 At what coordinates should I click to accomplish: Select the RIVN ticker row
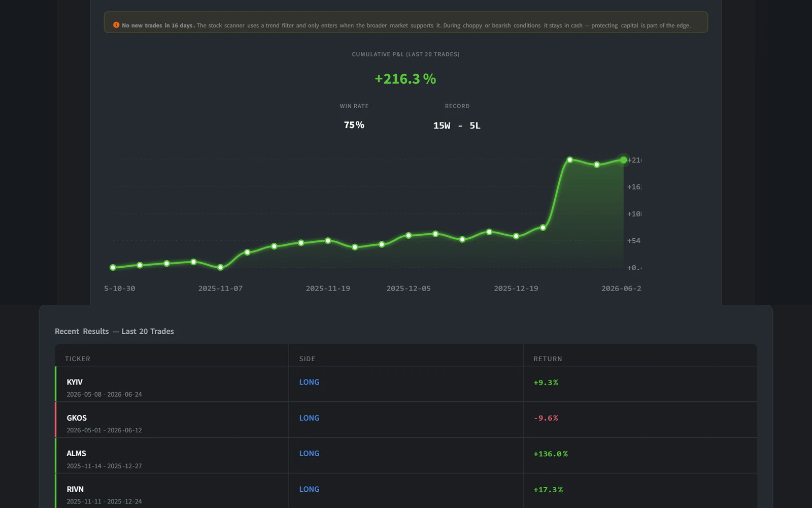pyautogui.click(x=406, y=491)
